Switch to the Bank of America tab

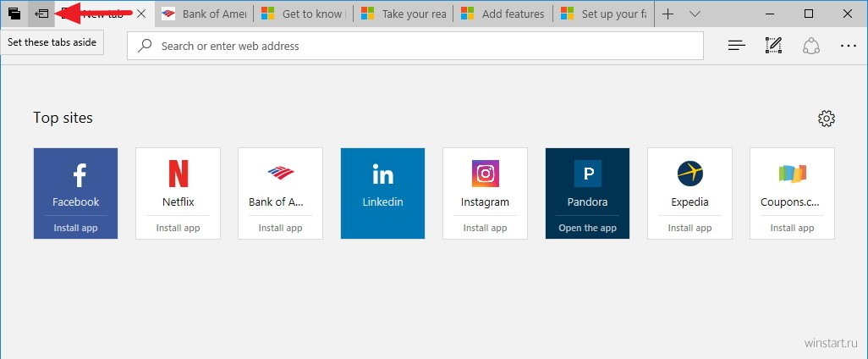204,14
